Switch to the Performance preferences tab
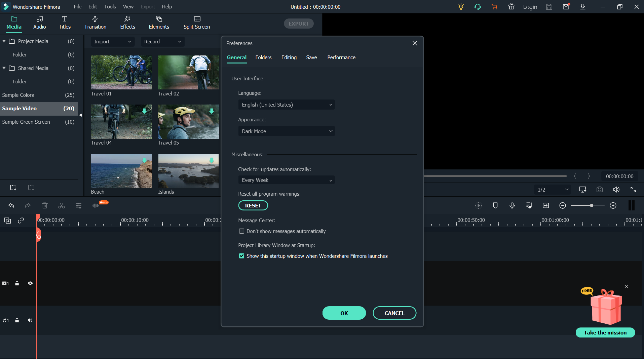Image resolution: width=644 pixels, height=359 pixels. [x=341, y=57]
